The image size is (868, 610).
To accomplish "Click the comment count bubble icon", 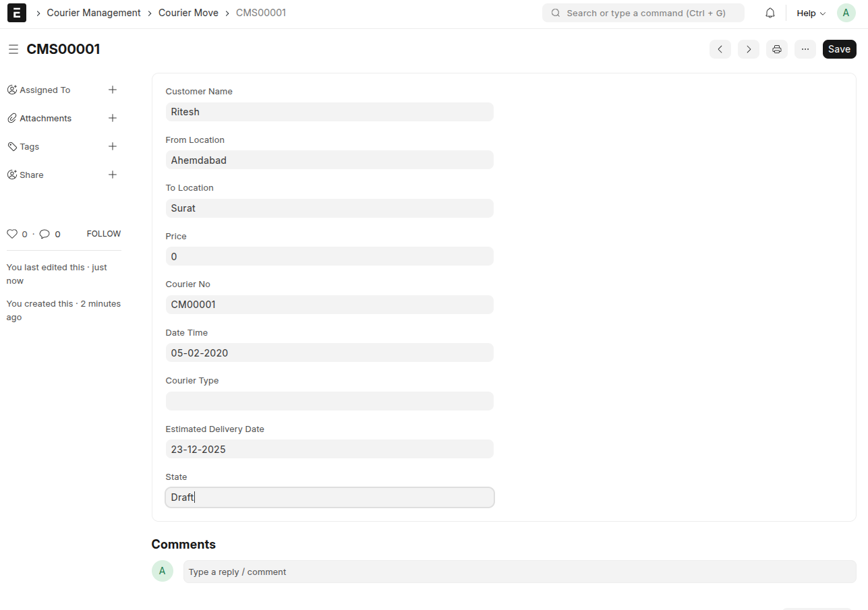I will 45,234.
